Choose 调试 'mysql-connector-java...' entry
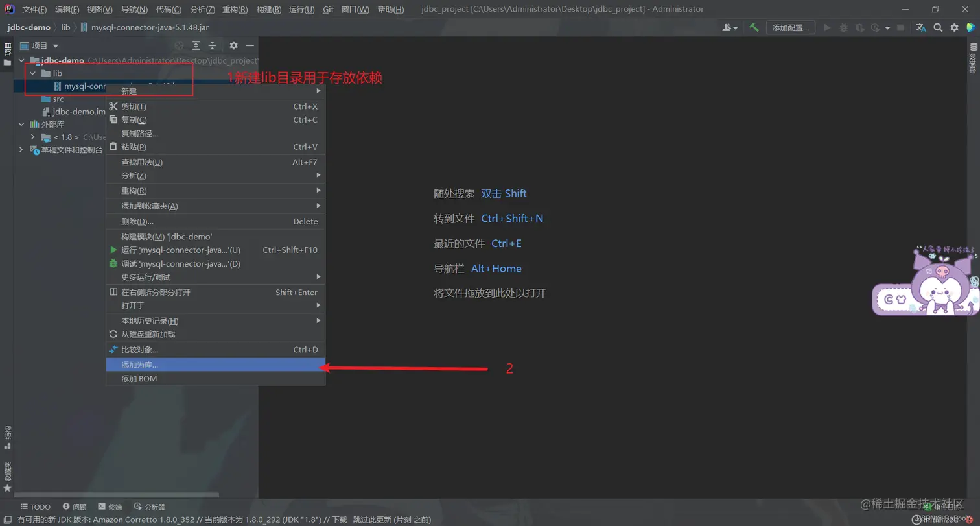Viewport: 980px width, 526px height. point(215,263)
